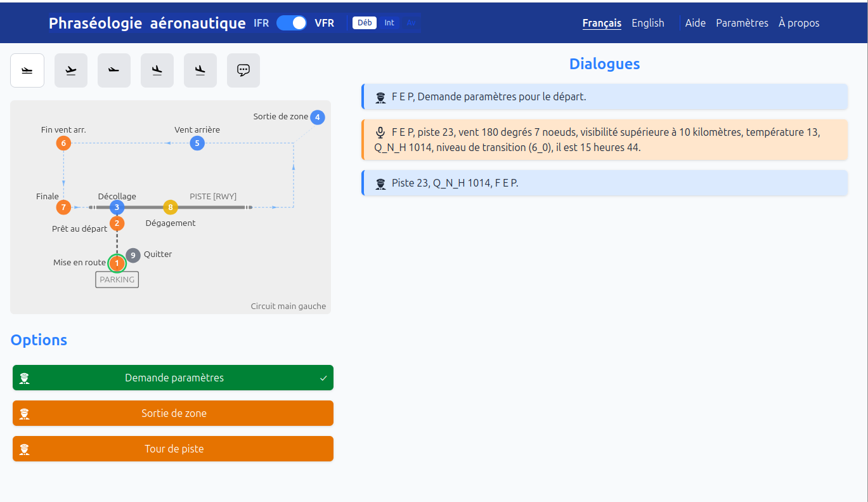This screenshot has width=868, height=502.
Task: Choose Français language link
Action: pos(602,23)
